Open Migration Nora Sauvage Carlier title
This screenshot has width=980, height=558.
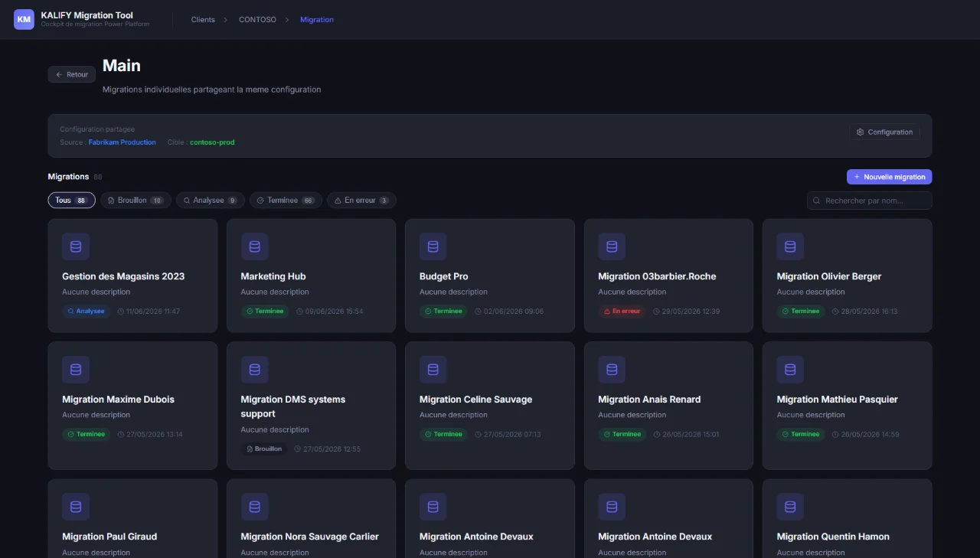coord(310,537)
